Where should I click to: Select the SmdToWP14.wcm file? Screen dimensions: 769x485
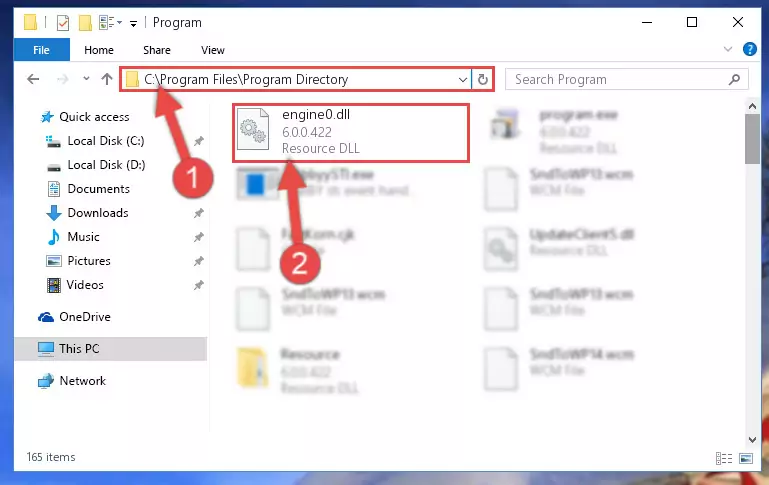(559, 369)
